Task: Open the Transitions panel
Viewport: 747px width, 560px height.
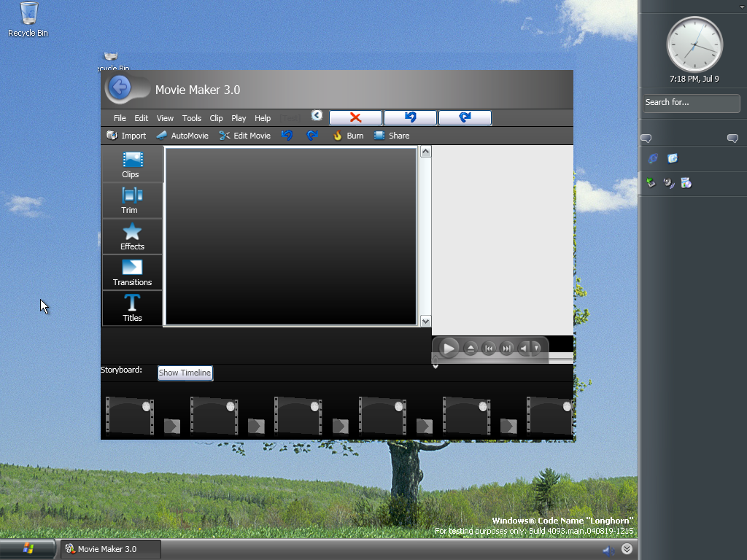Action: click(x=132, y=273)
